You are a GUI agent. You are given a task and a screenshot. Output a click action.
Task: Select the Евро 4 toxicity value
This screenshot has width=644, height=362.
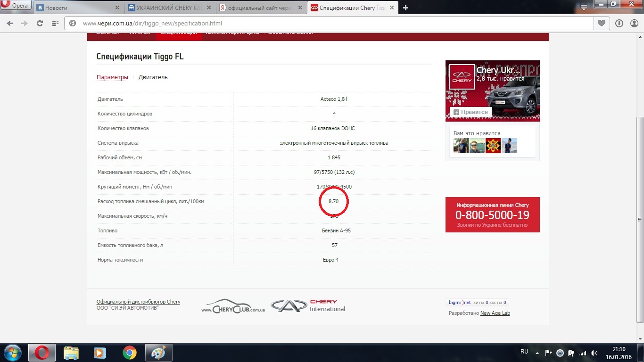330,260
